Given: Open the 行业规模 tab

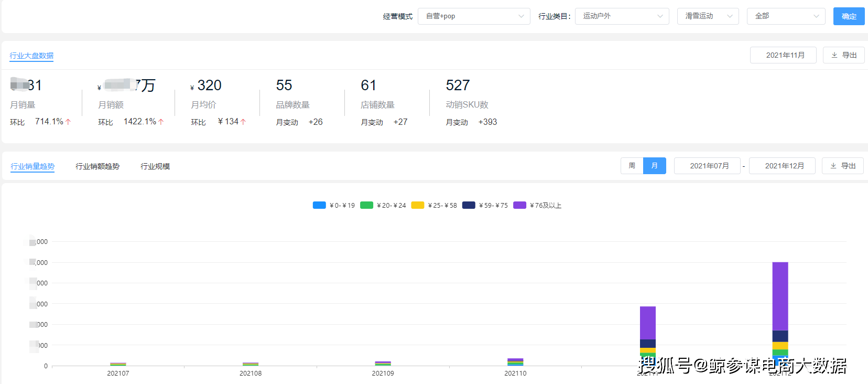Looking at the screenshot, I should 155,166.
